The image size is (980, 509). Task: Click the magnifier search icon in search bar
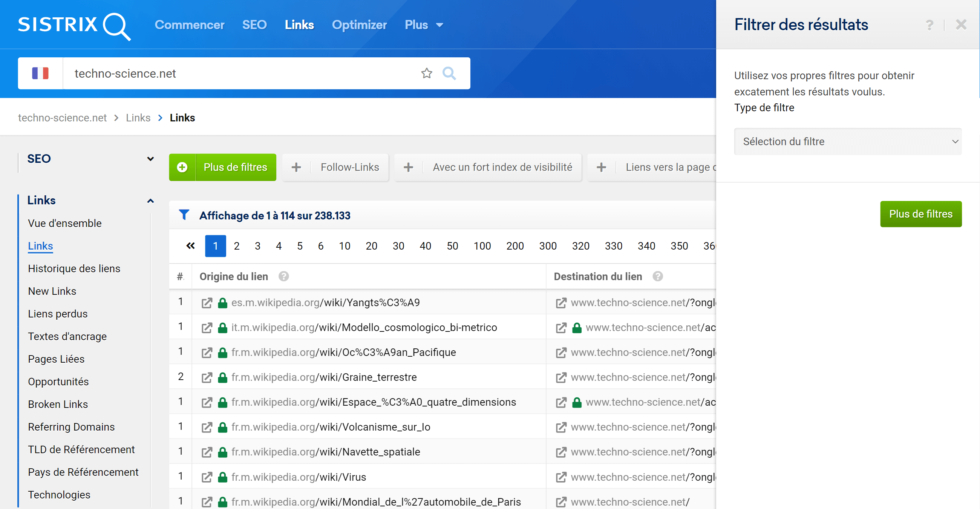[449, 73]
